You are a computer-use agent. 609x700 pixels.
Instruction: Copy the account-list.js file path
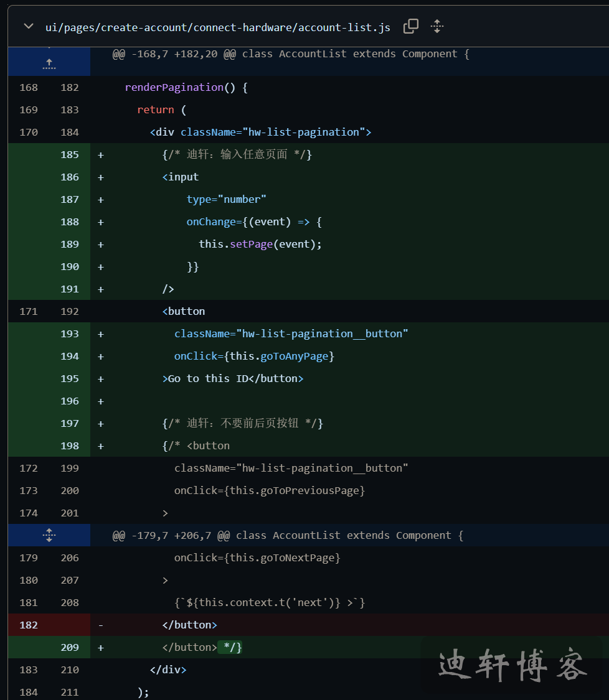(x=411, y=26)
